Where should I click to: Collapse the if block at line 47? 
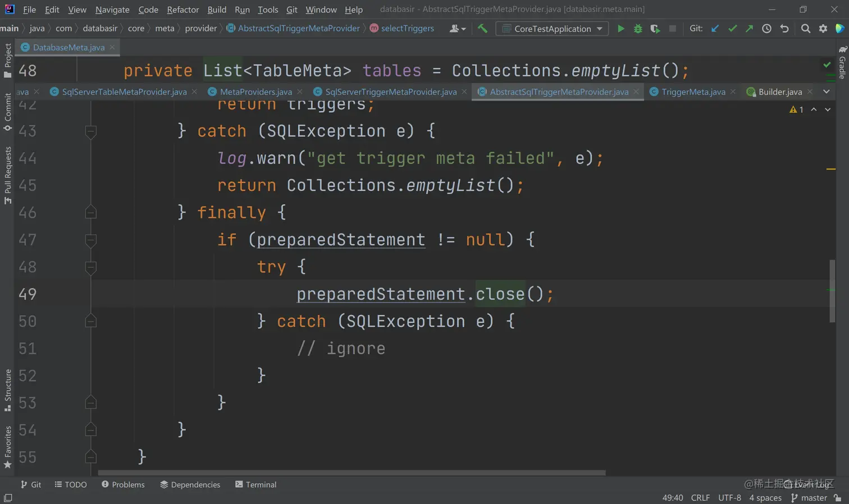pyautogui.click(x=90, y=240)
